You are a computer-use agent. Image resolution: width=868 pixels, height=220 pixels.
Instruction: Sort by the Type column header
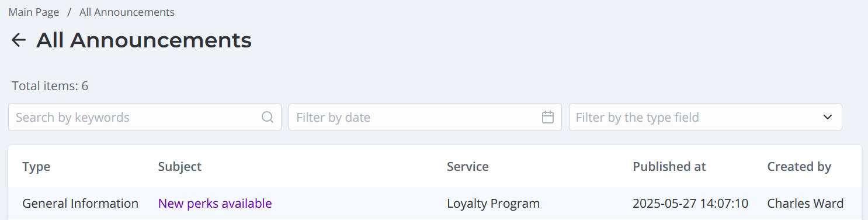click(36, 167)
